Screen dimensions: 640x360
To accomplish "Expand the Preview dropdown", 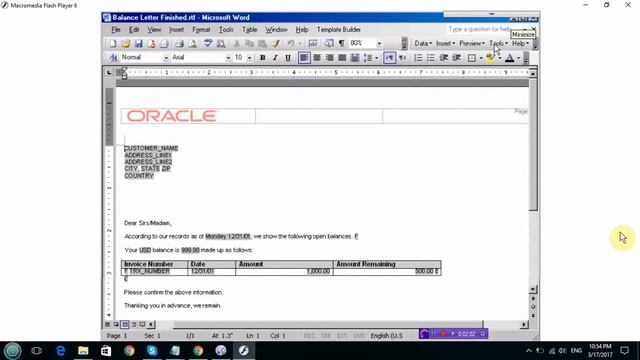I will coord(472,43).
